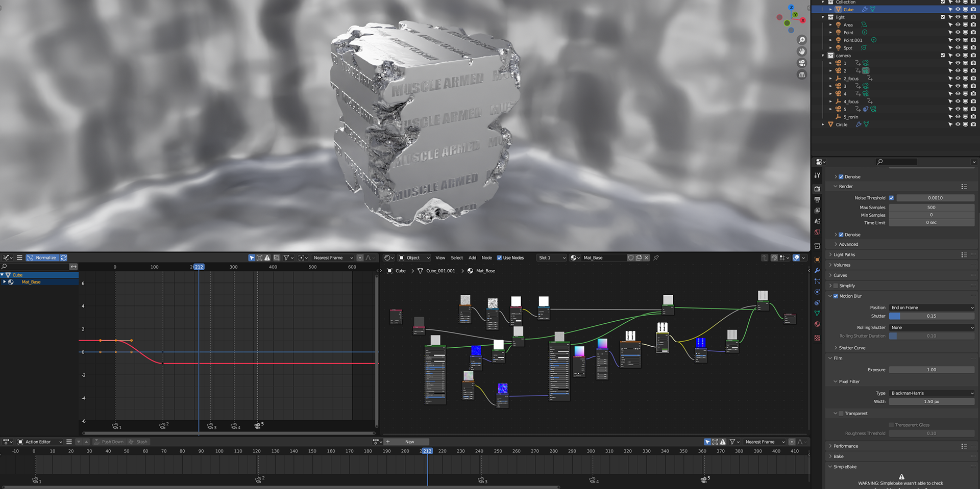The height and width of the screenshot is (489, 980).
Task: Expand the Curves panel
Action: (x=840, y=275)
